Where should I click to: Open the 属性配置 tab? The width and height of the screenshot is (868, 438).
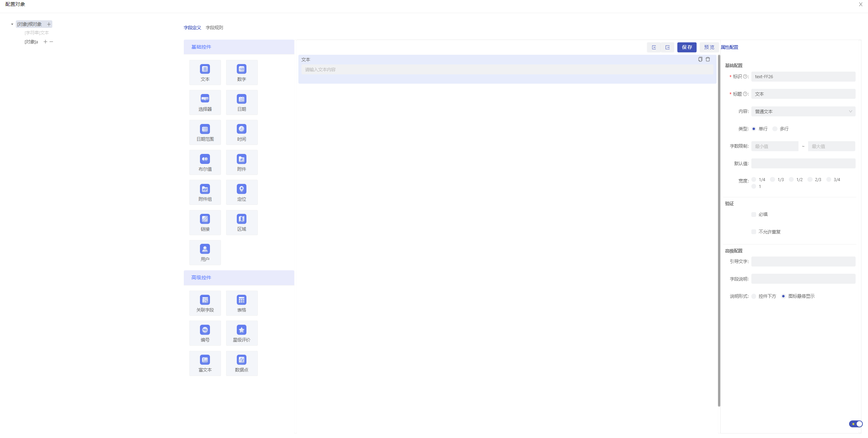(x=729, y=47)
